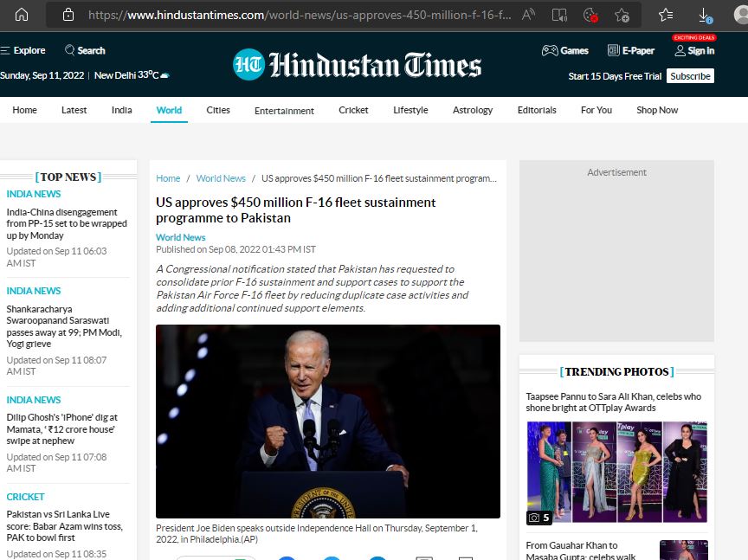Click INDIA NEWS label above Shankaracharya story
Image resolution: width=748 pixels, height=560 pixels.
(x=34, y=291)
